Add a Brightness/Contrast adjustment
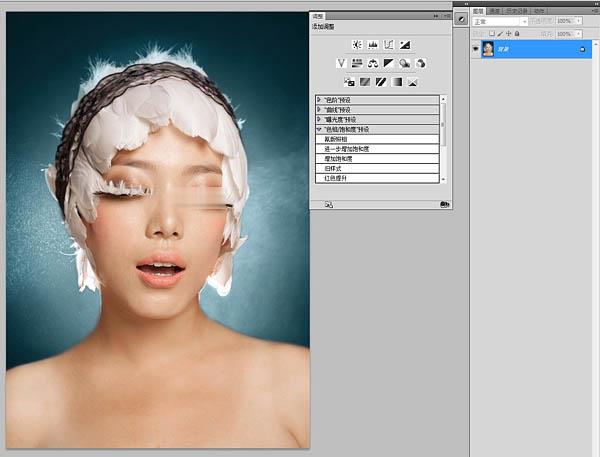This screenshot has height=457, width=600. click(x=357, y=45)
